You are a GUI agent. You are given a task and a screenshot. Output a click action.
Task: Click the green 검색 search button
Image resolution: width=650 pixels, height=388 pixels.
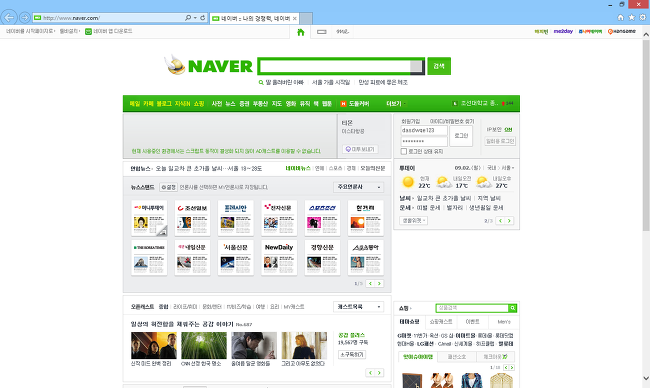coord(439,66)
